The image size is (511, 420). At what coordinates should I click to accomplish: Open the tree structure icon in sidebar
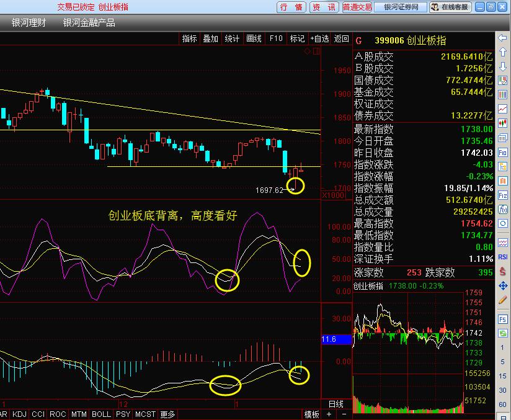click(502, 167)
